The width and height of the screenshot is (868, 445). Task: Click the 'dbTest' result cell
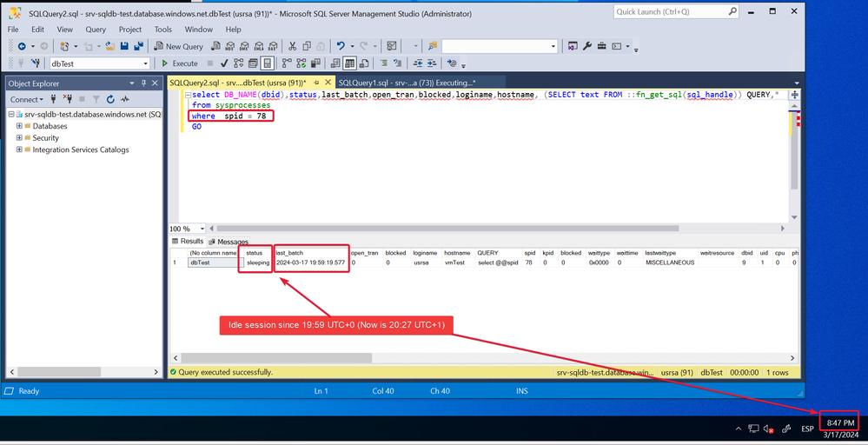pyautogui.click(x=215, y=262)
